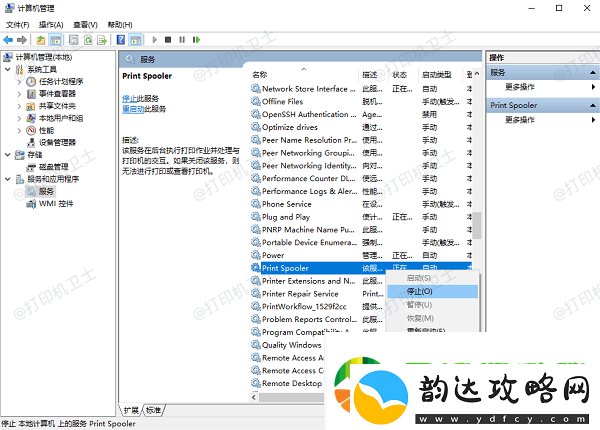
Task: Expand the 共享文件夹 node arrow
Action: point(19,106)
